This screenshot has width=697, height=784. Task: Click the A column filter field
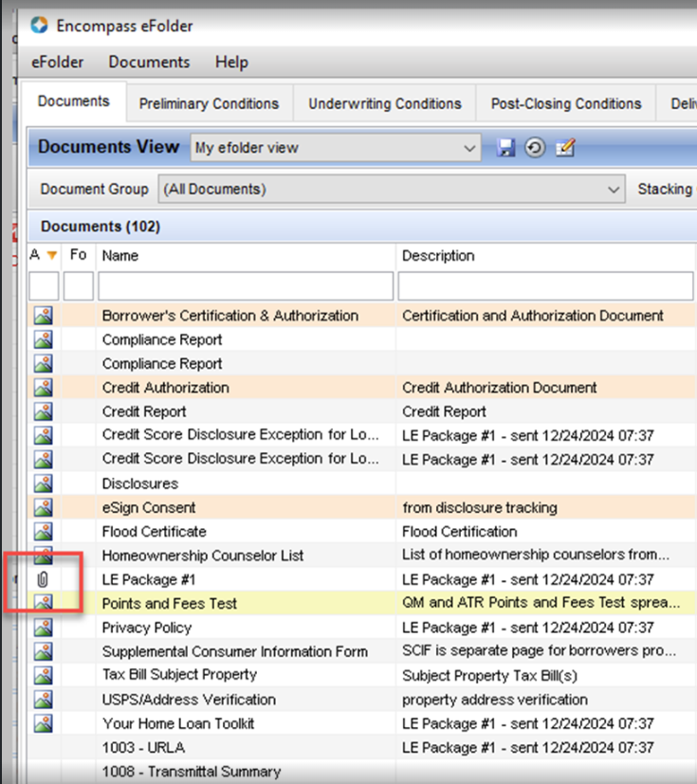coord(44,286)
